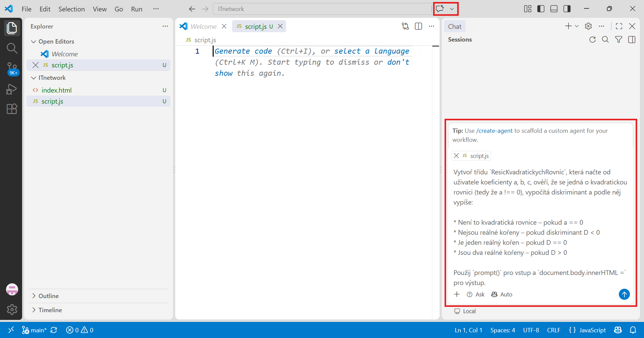Split the editor to the right
The width and height of the screenshot is (644, 338).
(418, 26)
